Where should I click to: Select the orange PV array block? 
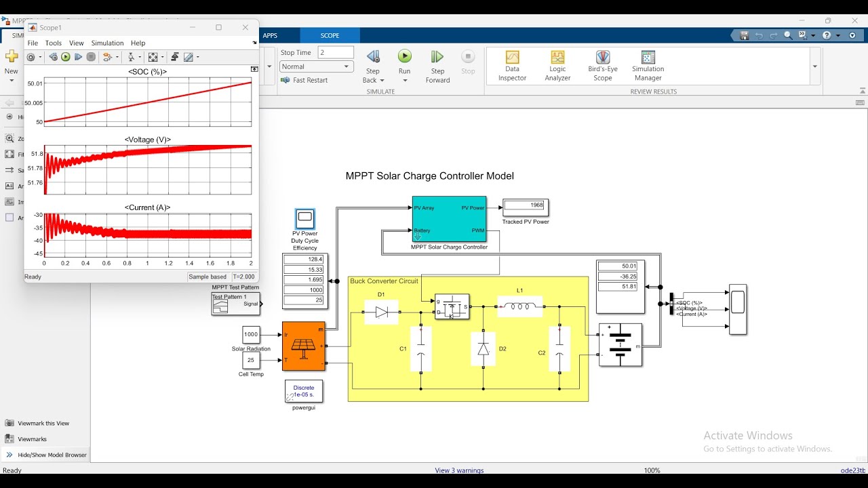(304, 346)
